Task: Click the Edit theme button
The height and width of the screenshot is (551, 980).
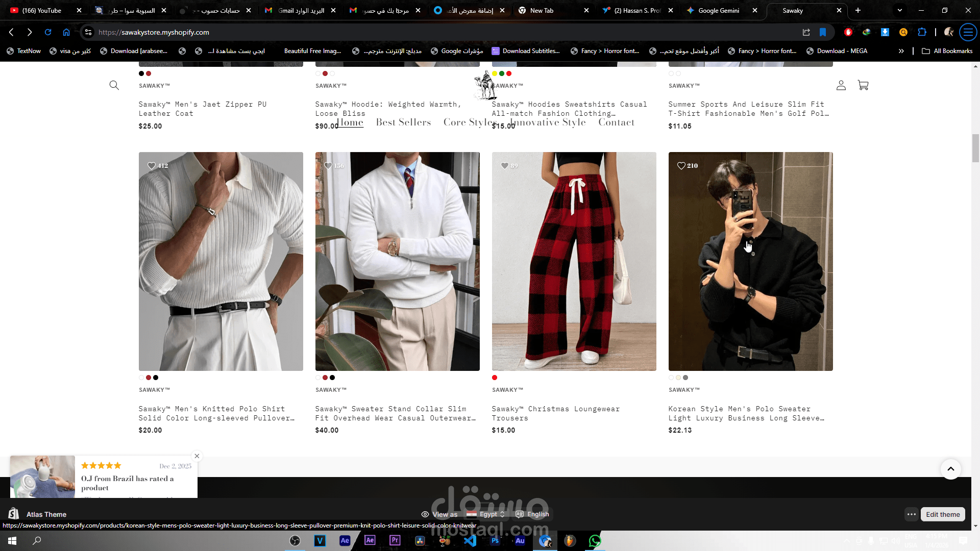Action: pyautogui.click(x=942, y=514)
